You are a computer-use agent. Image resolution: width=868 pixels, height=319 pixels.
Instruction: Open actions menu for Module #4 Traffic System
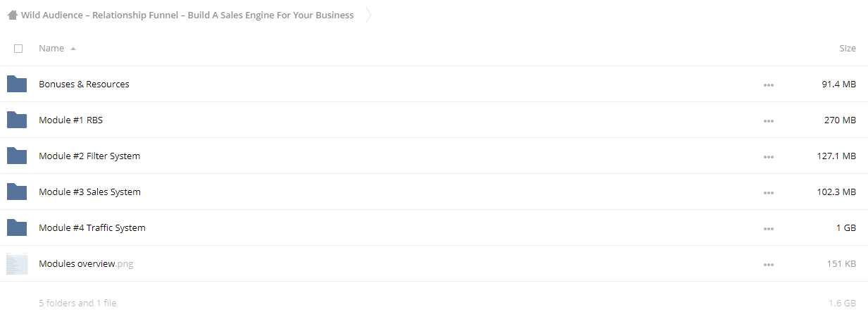769,229
